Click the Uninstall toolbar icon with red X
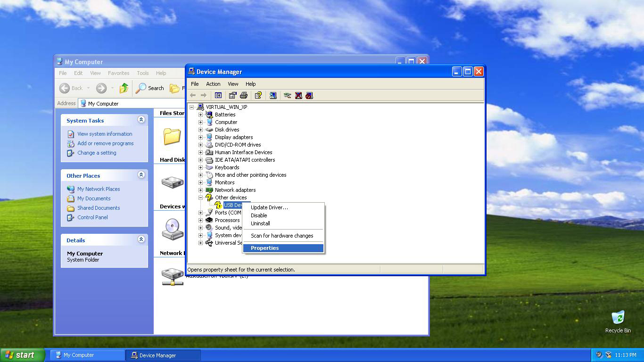The height and width of the screenshot is (362, 644). click(298, 95)
